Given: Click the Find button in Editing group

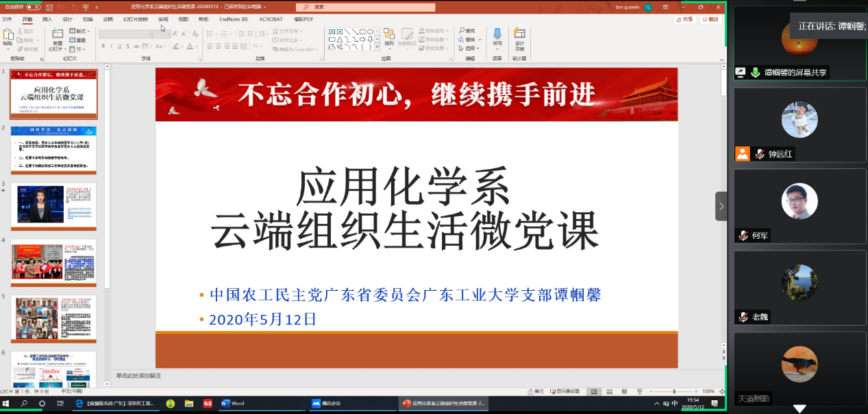Looking at the screenshot, I should click(x=469, y=31).
